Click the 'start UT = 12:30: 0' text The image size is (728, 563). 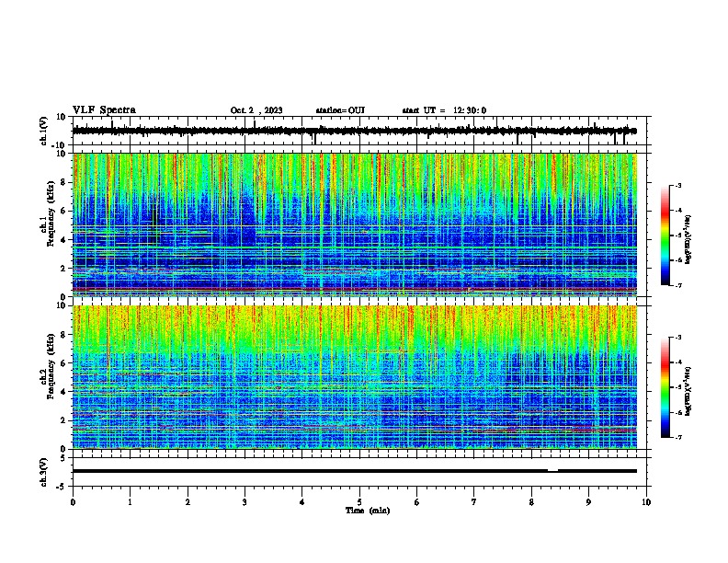[444, 110]
